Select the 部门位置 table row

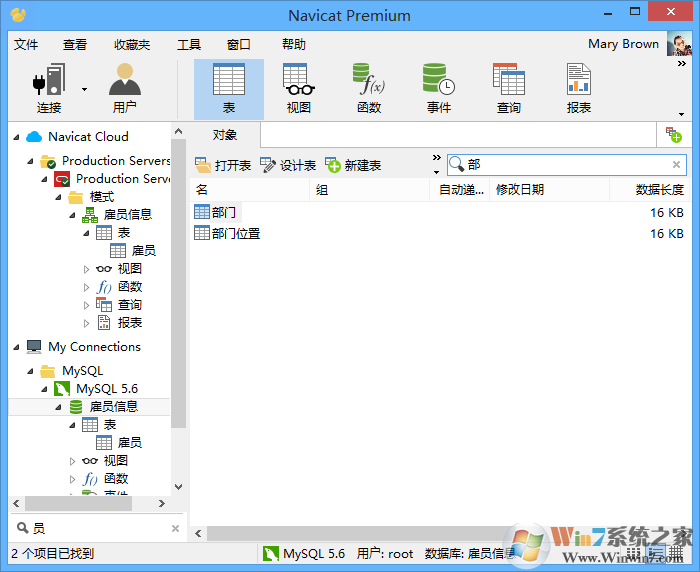[x=235, y=233]
